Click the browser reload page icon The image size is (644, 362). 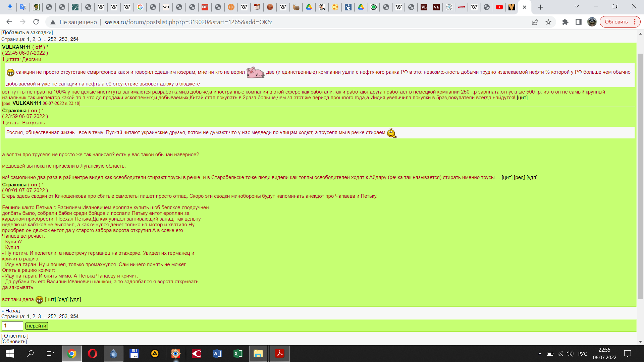point(36,22)
